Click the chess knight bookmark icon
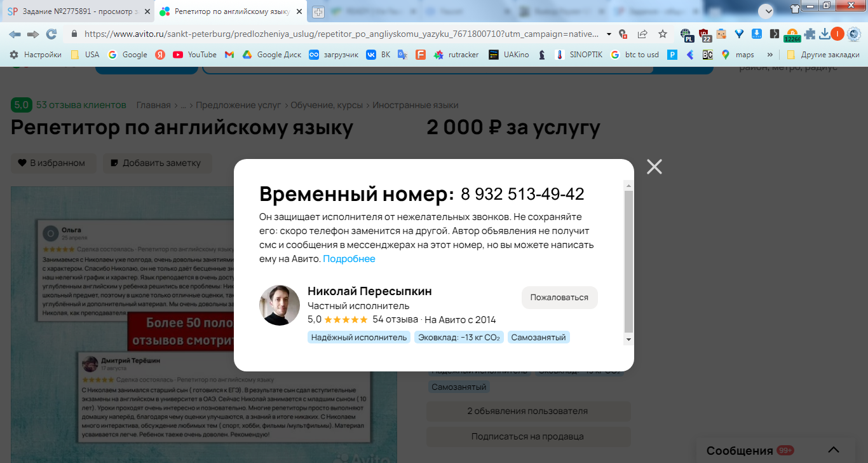The width and height of the screenshot is (868, 463). coord(542,55)
